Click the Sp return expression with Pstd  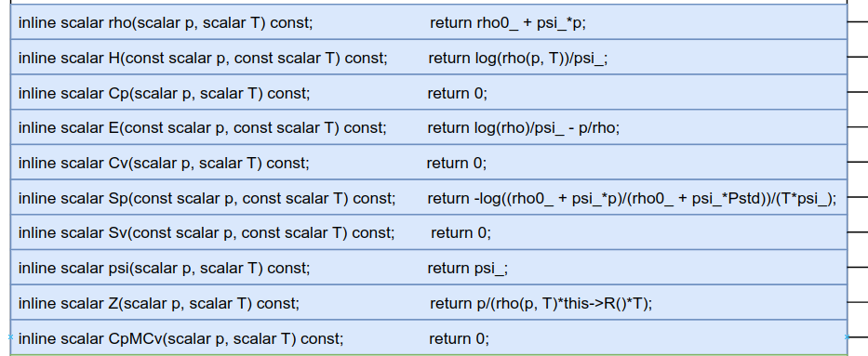point(632,198)
